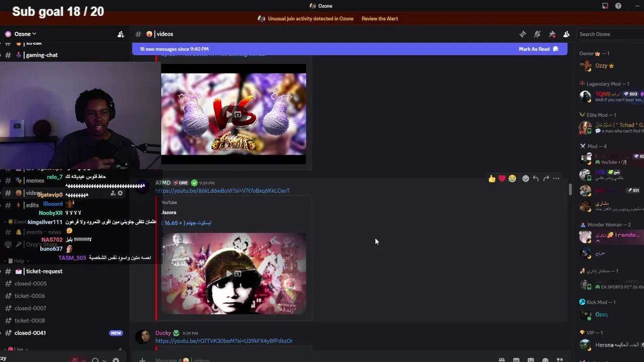The height and width of the screenshot is (362, 644).
Task: Open add reaction emoji picker
Action: (x=526, y=178)
